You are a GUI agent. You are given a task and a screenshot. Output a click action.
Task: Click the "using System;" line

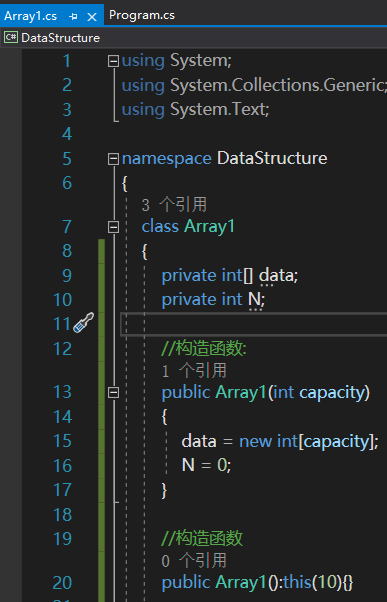pos(177,61)
